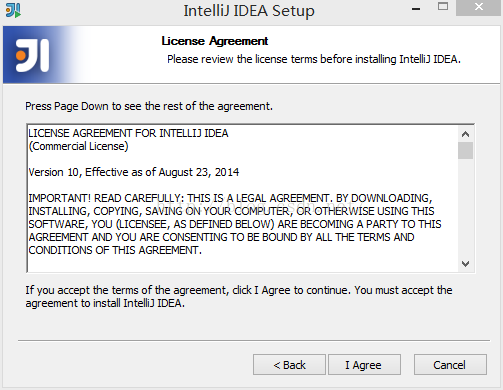Image resolution: width=503 pixels, height=390 pixels.
Task: Click the 'IMPORTANT! READ CAREFULLY' paragraph
Action: 235,224
